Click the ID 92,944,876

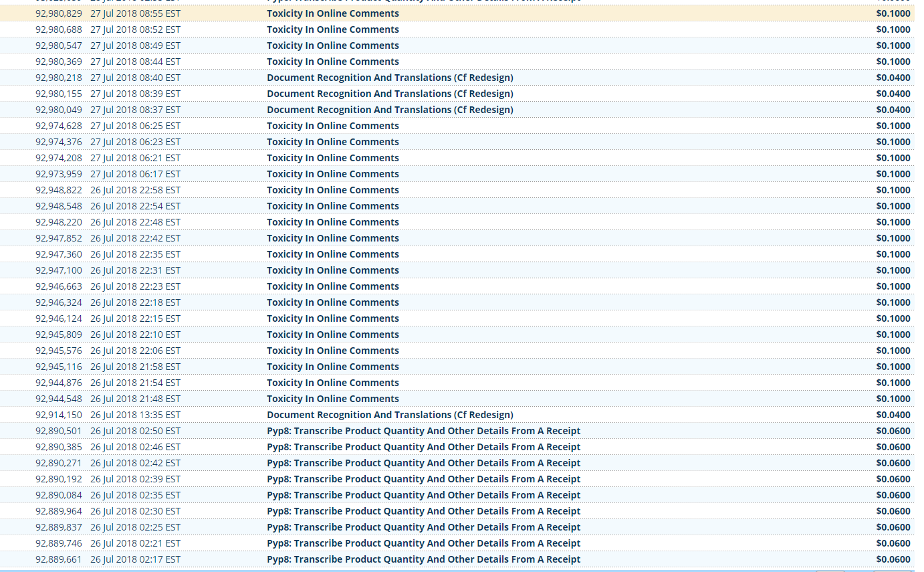[59, 383]
